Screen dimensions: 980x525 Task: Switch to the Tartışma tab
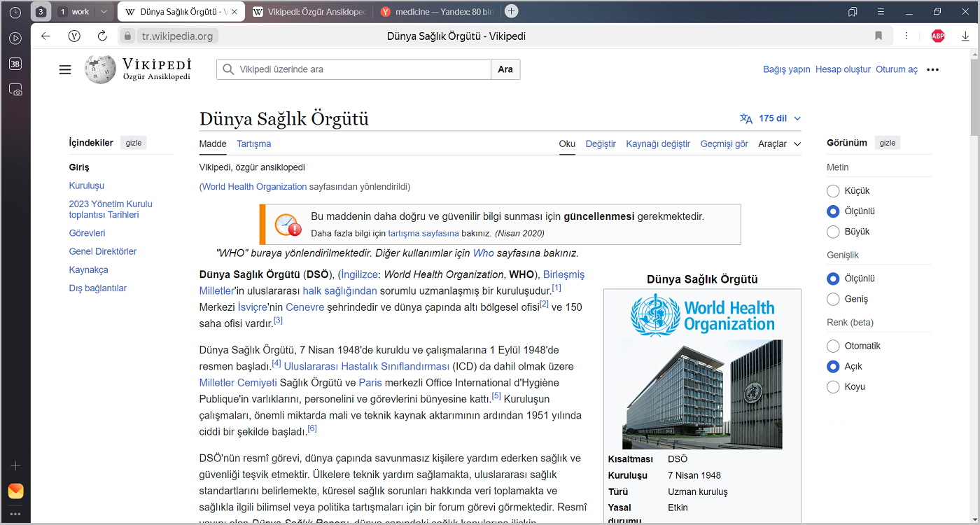pyautogui.click(x=253, y=144)
